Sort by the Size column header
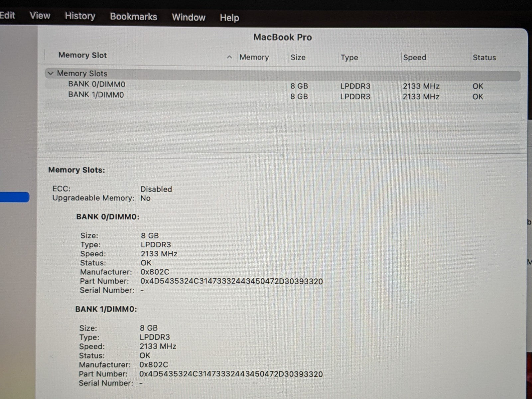532x399 pixels. point(298,58)
